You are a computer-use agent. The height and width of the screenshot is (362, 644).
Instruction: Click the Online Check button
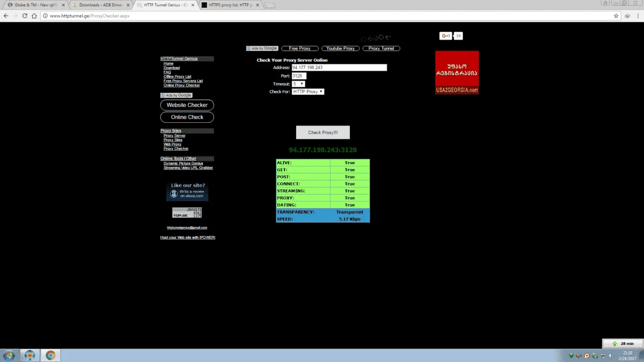coord(187,117)
